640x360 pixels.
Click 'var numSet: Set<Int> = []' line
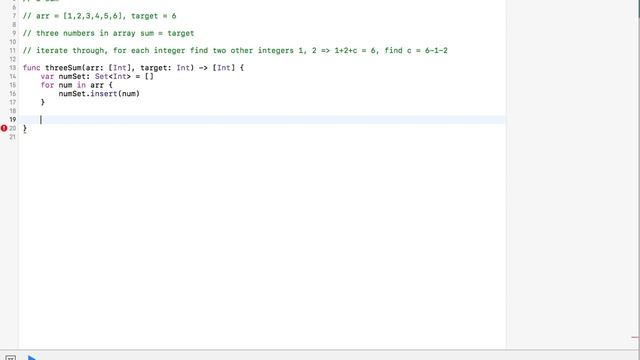[x=97, y=76]
